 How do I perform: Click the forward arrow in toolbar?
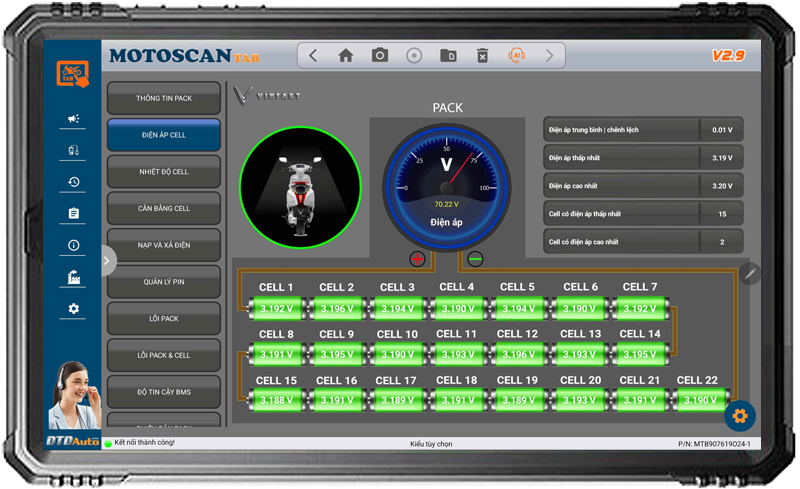click(x=549, y=55)
